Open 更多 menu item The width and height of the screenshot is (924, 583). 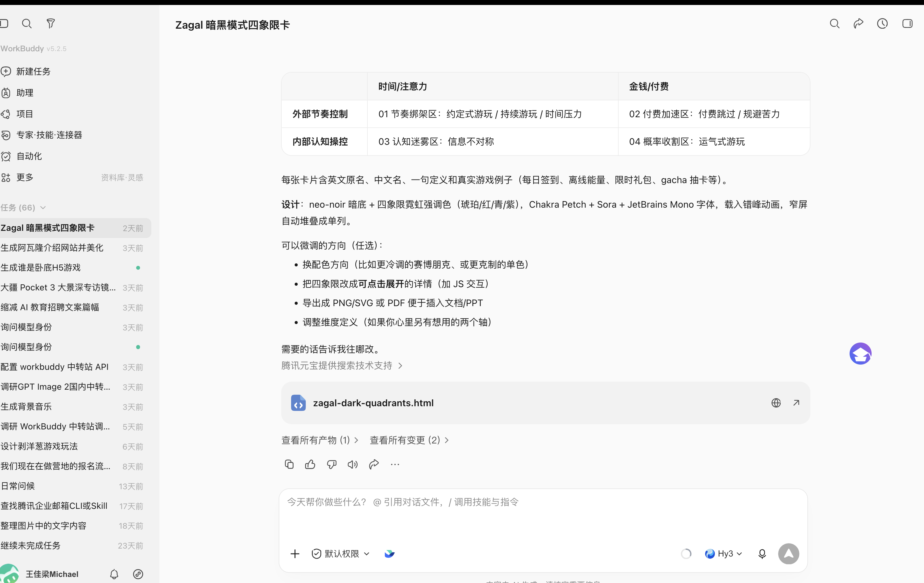click(18, 177)
